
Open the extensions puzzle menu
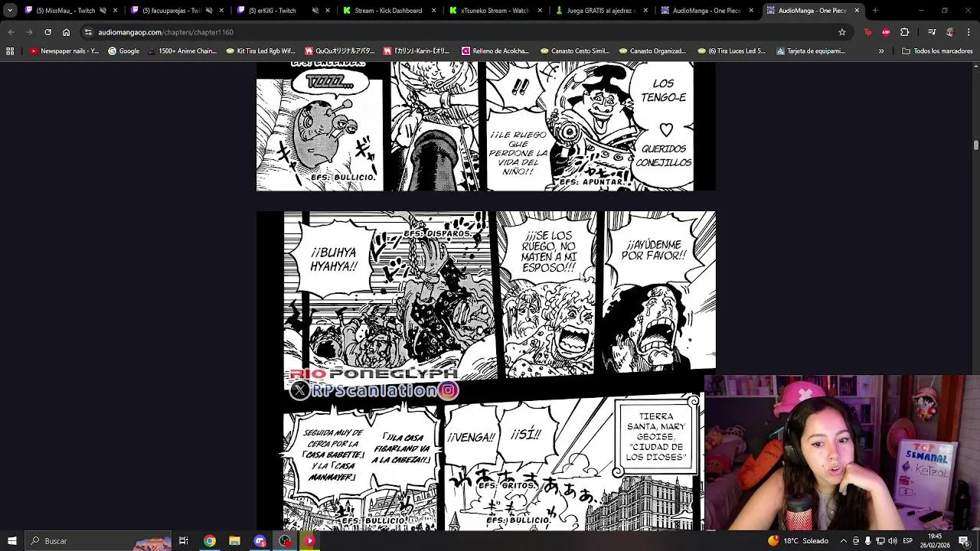(x=904, y=32)
